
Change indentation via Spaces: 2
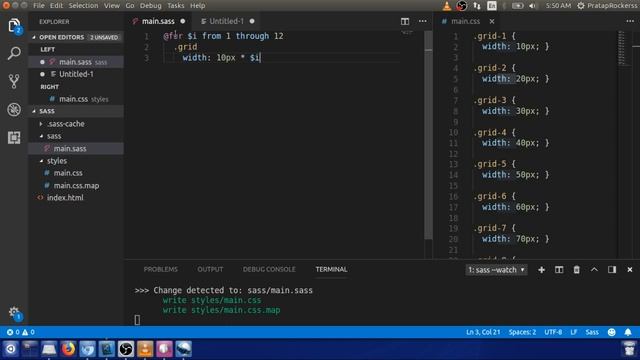click(522, 332)
